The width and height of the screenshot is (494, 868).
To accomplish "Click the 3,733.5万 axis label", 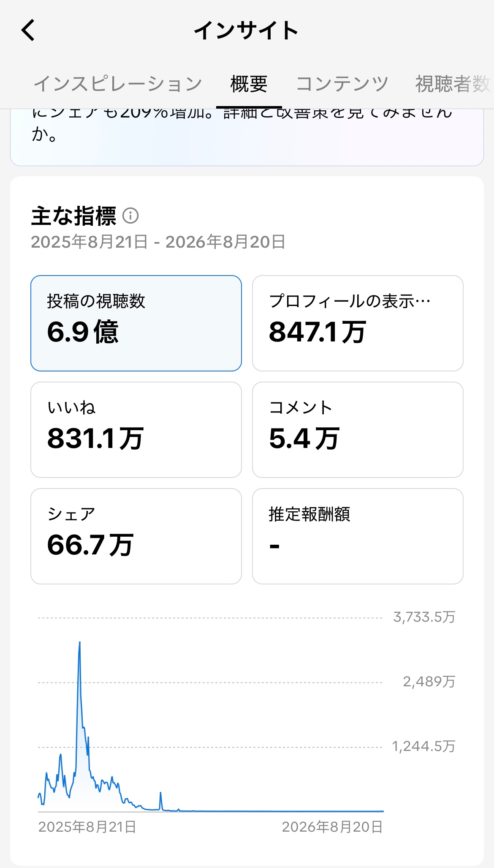I will [x=424, y=617].
